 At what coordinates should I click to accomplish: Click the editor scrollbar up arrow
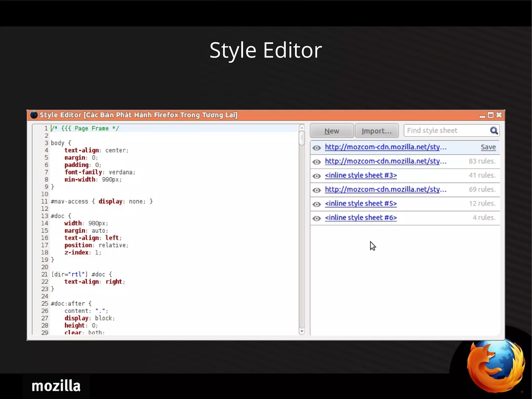coord(302,128)
